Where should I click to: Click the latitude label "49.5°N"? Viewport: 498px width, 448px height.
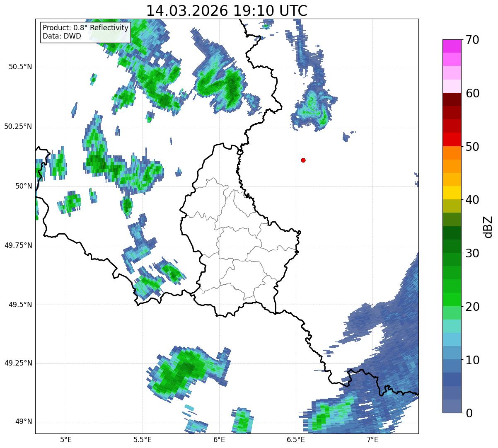pos(20,305)
